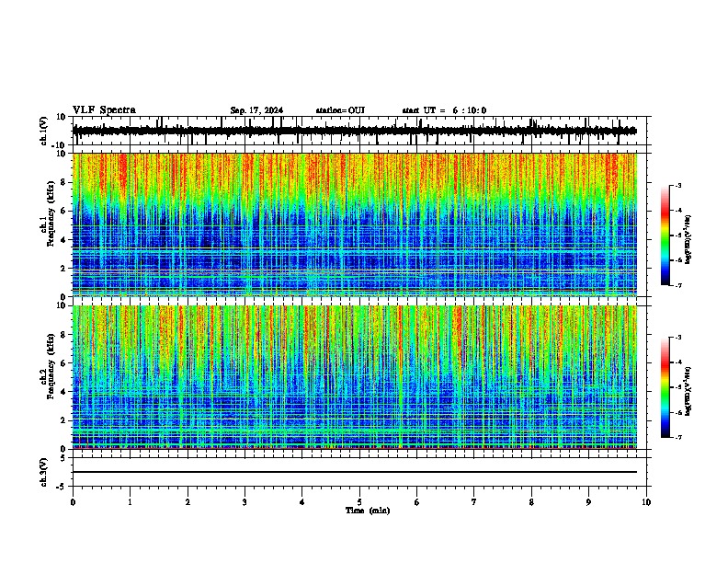Screen dimensions: 728x563
Task: Click the time axis tick label "10"
Action: [x=646, y=502]
